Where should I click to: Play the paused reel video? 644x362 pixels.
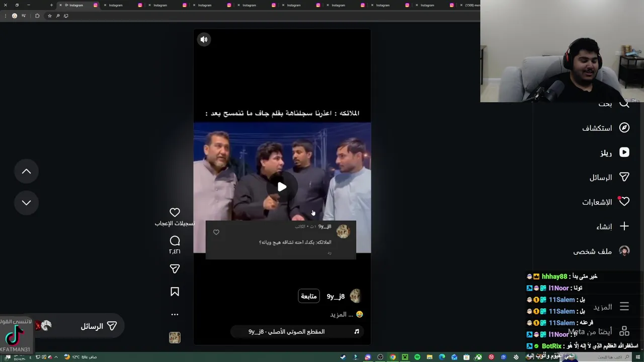[282, 187]
